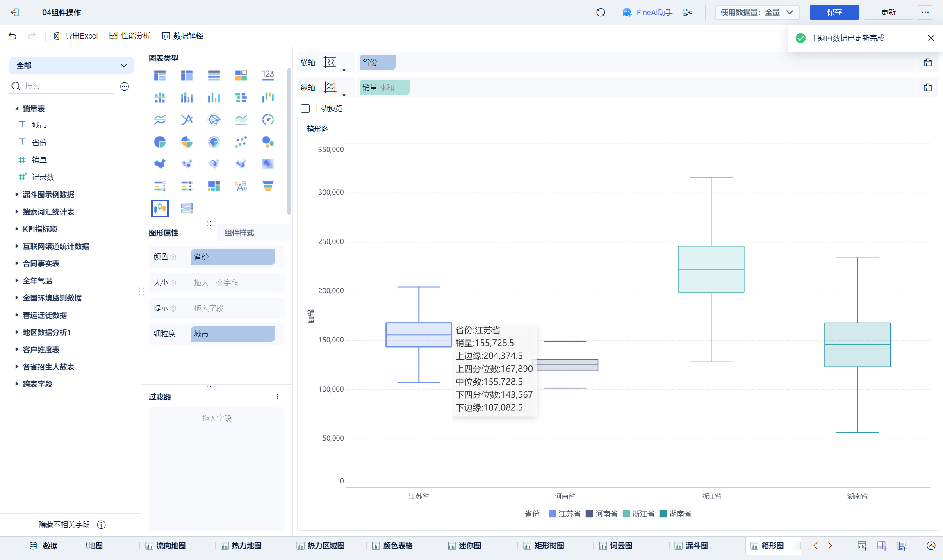This screenshot has height=560, width=943.
Task: Click the refresh circle icon in header
Action: coord(601,12)
